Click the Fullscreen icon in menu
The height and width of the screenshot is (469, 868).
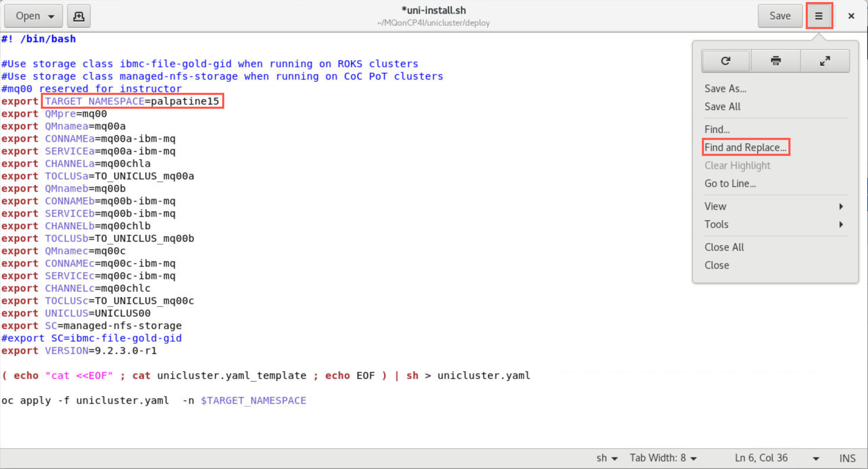[x=825, y=61]
